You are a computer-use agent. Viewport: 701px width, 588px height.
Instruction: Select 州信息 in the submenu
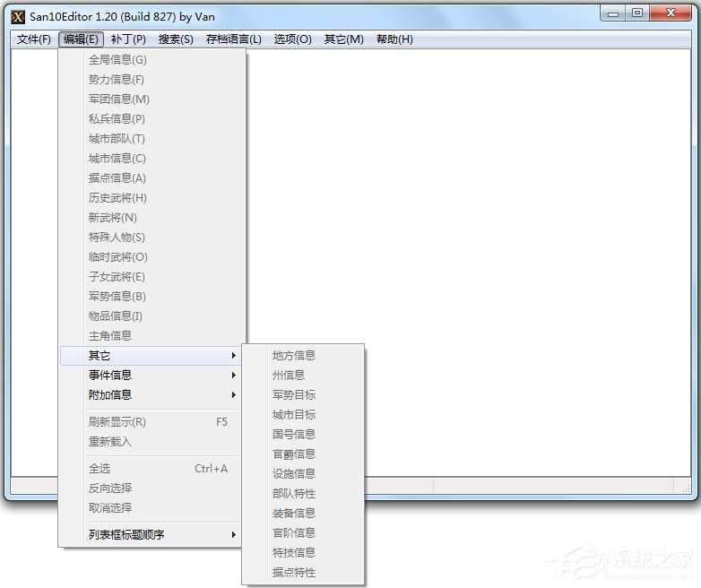(303, 376)
